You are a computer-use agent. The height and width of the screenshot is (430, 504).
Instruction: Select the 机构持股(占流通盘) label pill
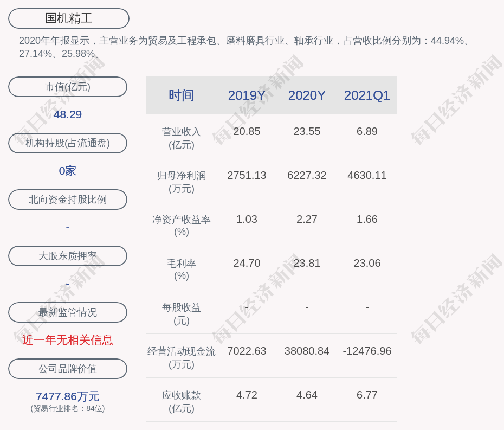point(68,143)
